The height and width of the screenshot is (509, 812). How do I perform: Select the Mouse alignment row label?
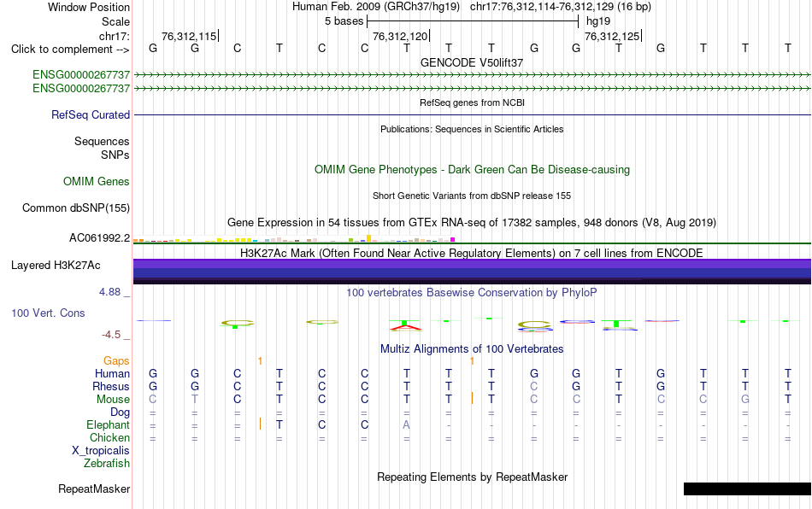pyautogui.click(x=113, y=400)
